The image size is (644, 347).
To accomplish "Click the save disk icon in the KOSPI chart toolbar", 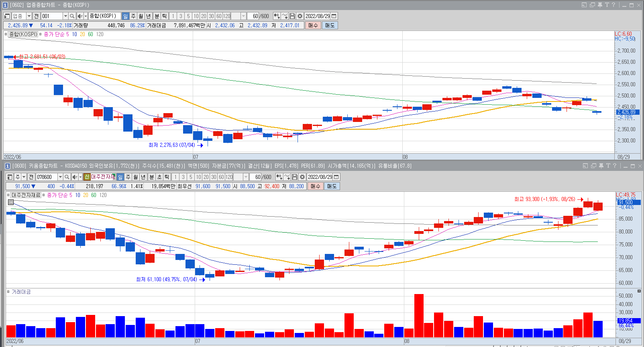I will pyautogui.click(x=292, y=16).
